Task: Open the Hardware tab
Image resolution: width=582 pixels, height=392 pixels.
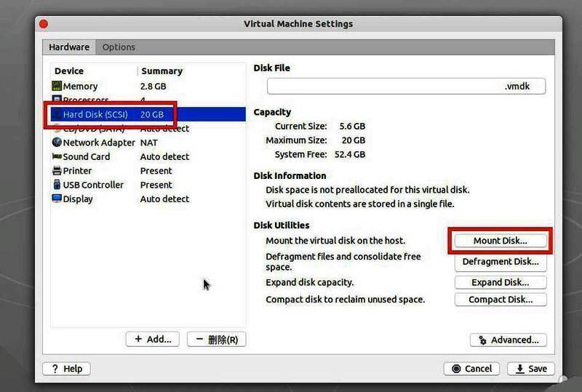Action: click(69, 47)
